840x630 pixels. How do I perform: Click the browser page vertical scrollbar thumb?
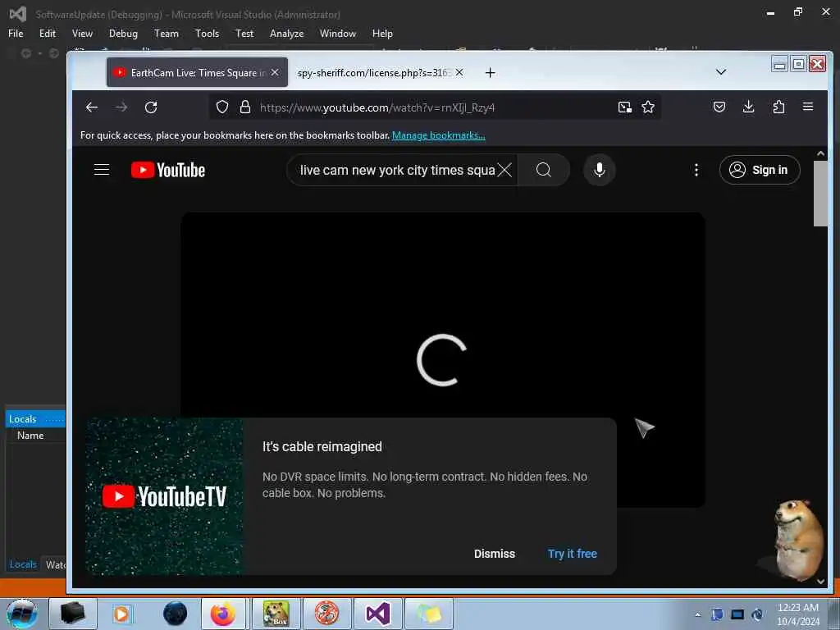(x=820, y=194)
